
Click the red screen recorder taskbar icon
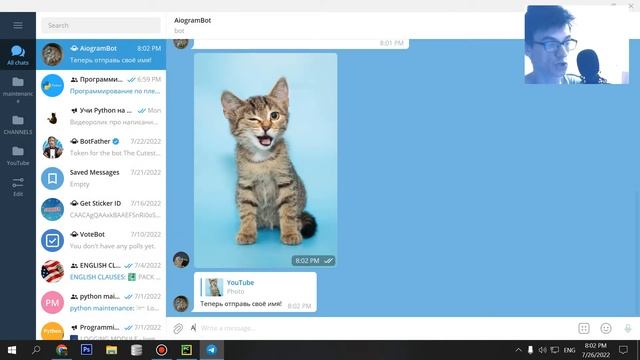pyautogui.click(x=162, y=350)
